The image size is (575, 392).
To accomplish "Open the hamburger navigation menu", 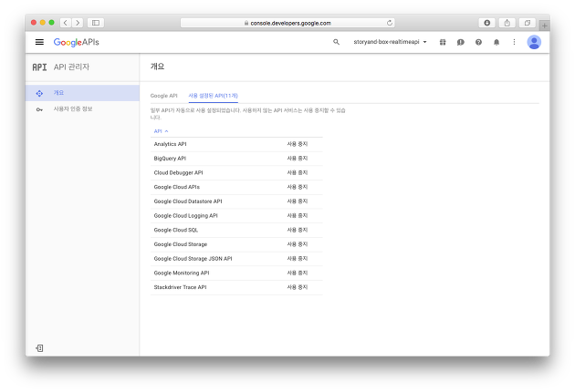I will [x=39, y=42].
